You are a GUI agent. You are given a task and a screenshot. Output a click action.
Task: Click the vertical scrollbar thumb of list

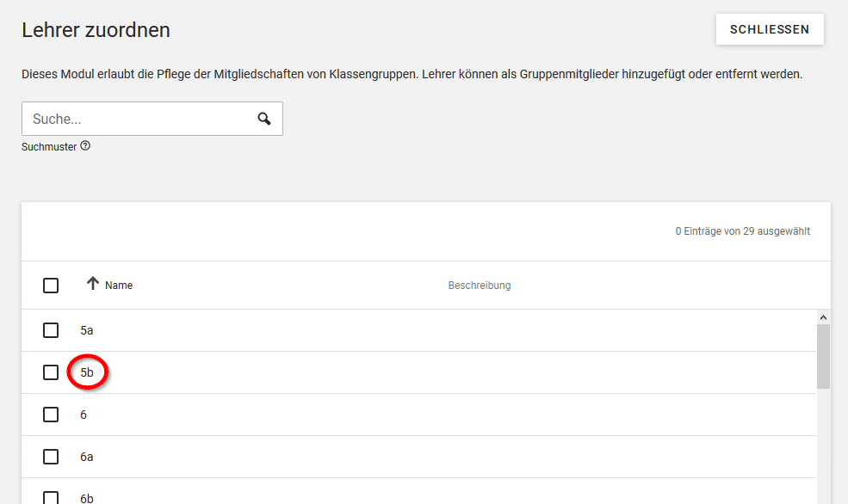click(823, 357)
